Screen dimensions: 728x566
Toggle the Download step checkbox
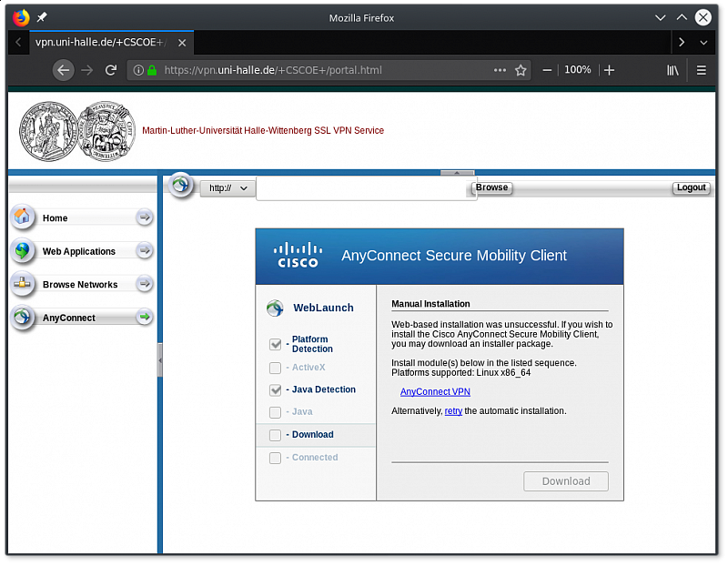[276, 435]
